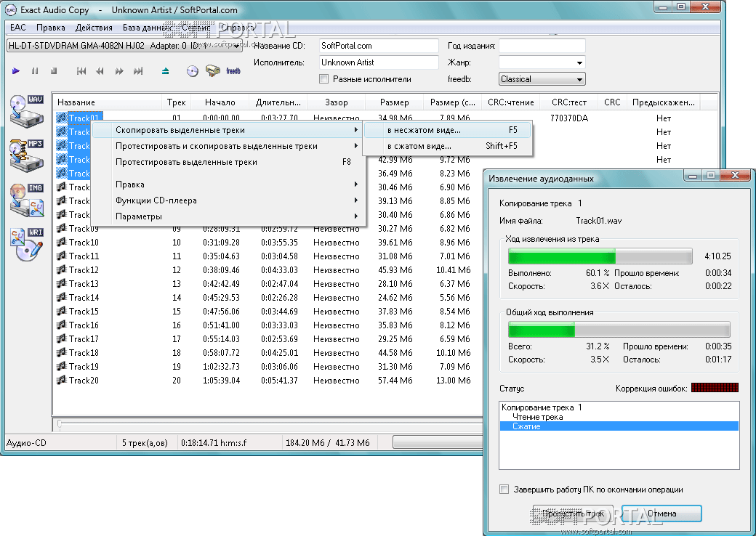Image resolution: width=756 pixels, height=536 pixels.
Task: Toggle the Разные исполнители checkbox
Action: coord(324,79)
